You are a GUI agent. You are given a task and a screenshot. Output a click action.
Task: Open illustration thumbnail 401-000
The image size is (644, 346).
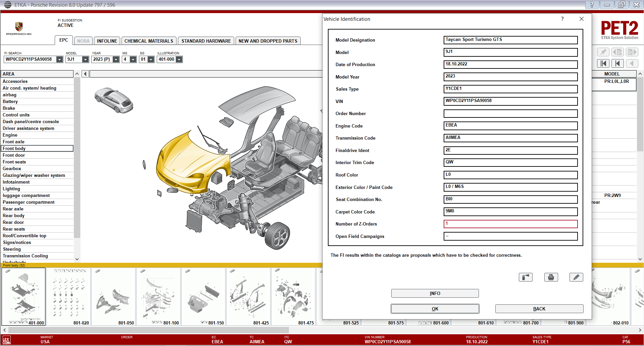click(x=23, y=297)
